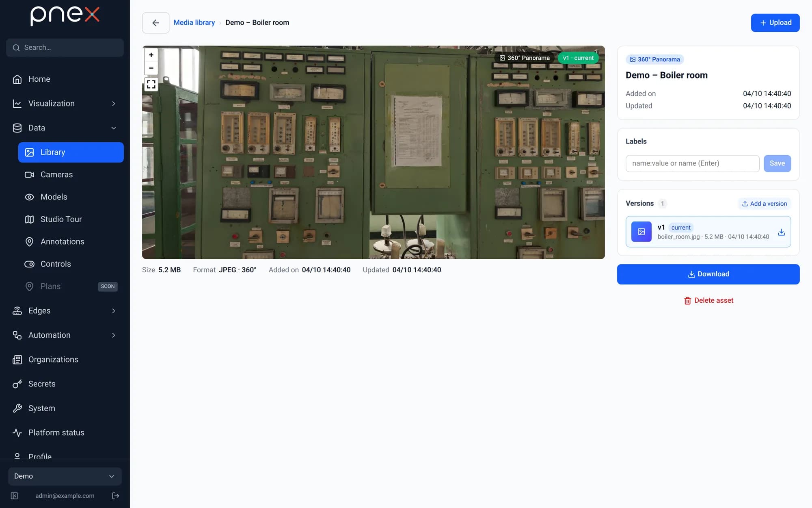This screenshot has height=508, width=812.
Task: Click the Upload button
Action: 775,23
